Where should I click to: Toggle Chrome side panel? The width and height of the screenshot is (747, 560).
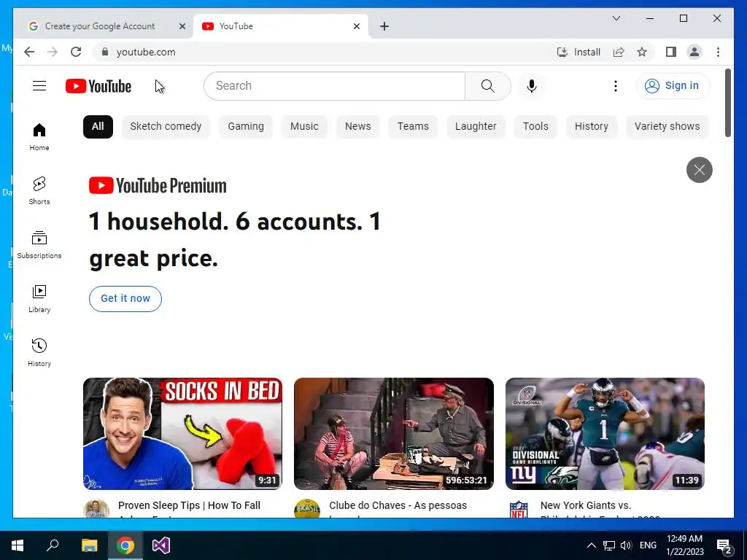pos(671,52)
